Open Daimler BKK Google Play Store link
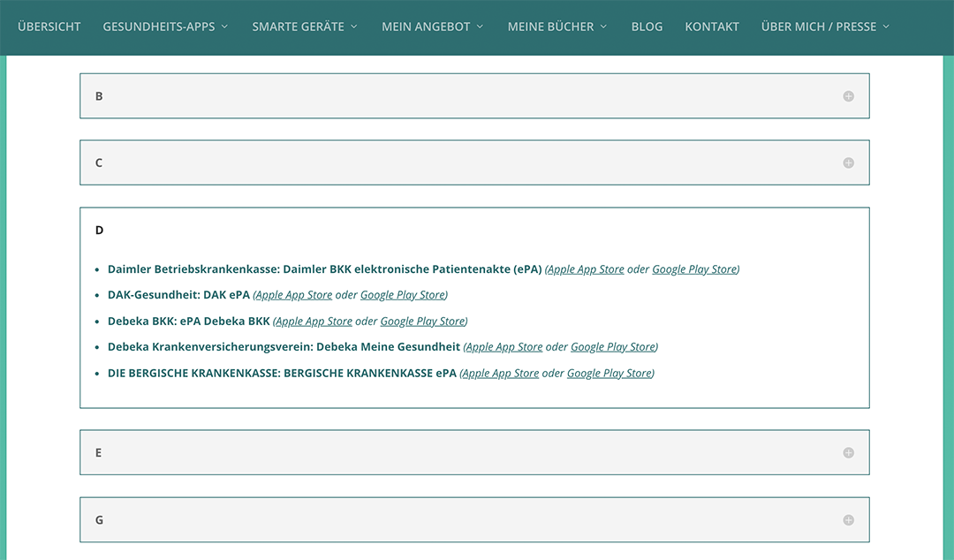This screenshot has height=560, width=954. pos(694,269)
